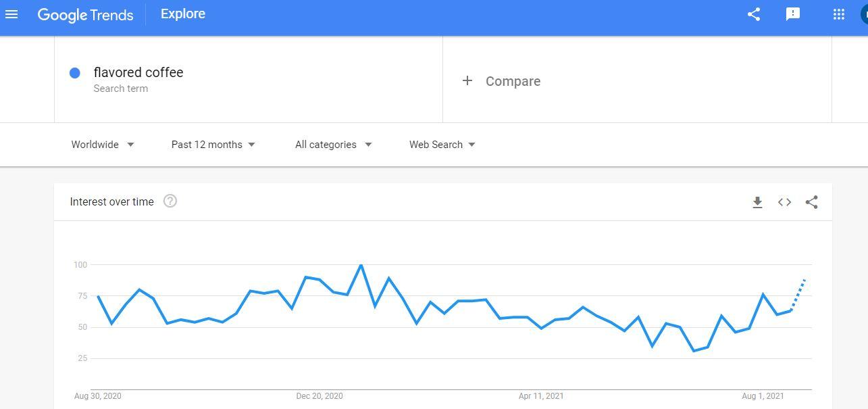
Task: Share the Interest over time chart
Action: point(812,202)
